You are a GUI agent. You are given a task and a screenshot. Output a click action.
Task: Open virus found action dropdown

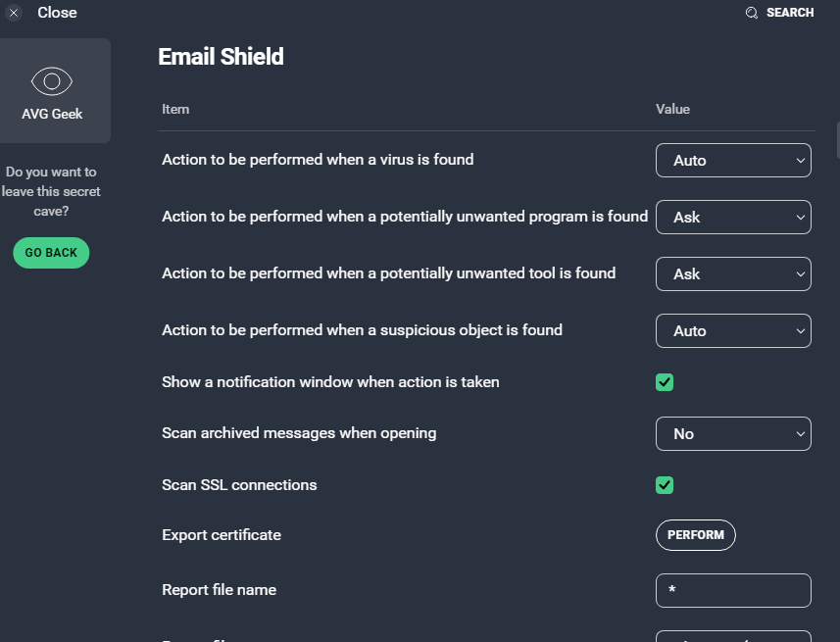(732, 161)
